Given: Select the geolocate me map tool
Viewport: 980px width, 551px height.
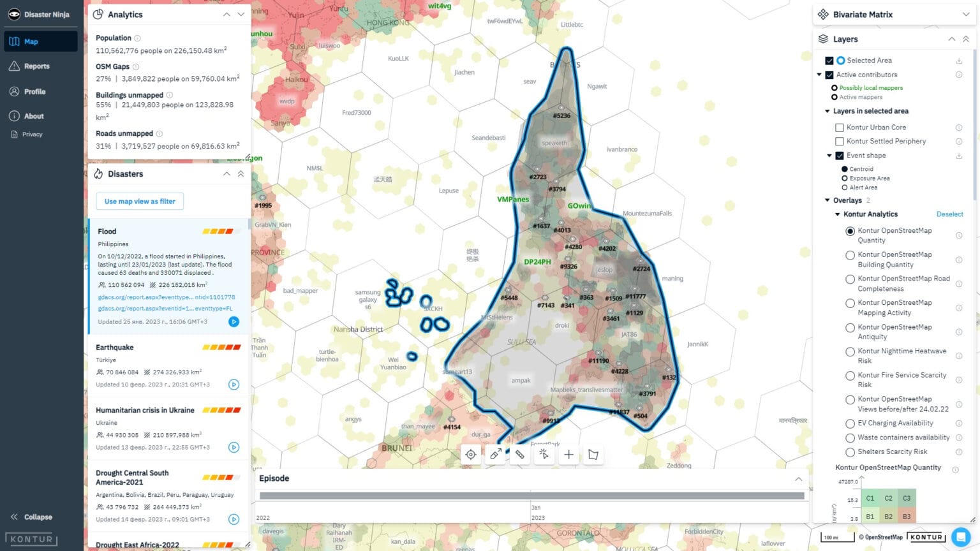Looking at the screenshot, I should [470, 454].
